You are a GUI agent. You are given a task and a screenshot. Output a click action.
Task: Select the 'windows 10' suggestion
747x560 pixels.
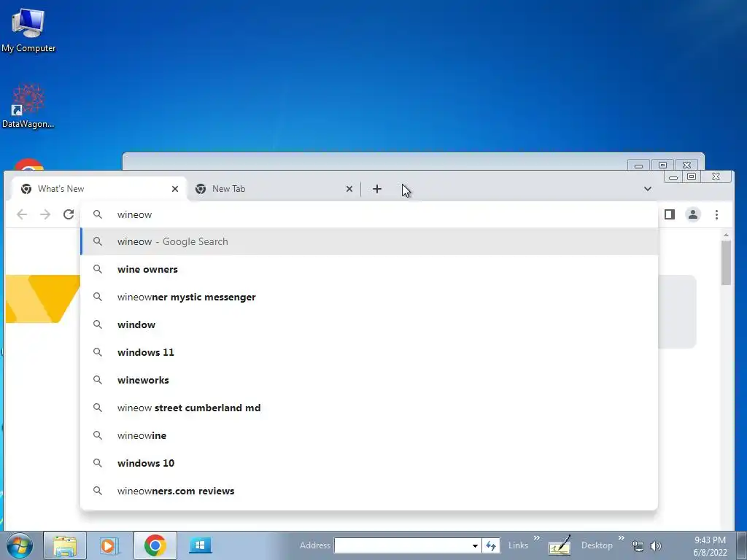[369, 463]
